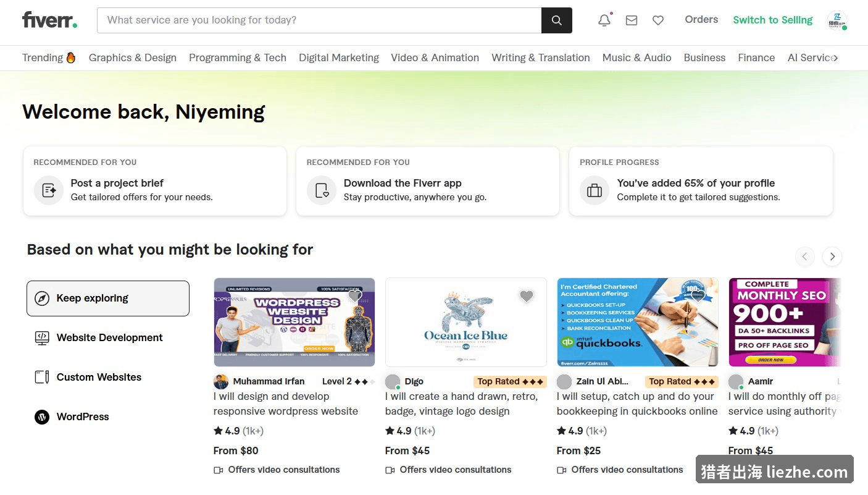Click the magnifier search button
The height and width of the screenshot is (495, 868).
click(557, 20)
